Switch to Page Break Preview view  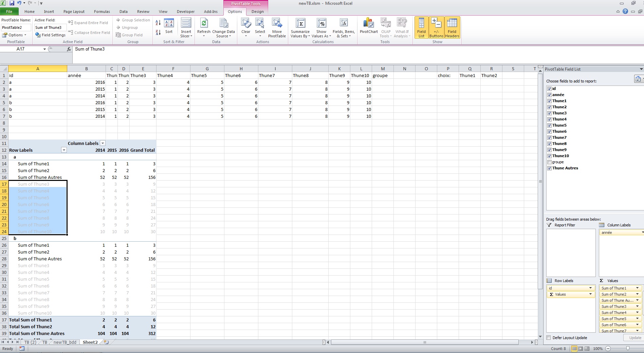tap(587, 349)
